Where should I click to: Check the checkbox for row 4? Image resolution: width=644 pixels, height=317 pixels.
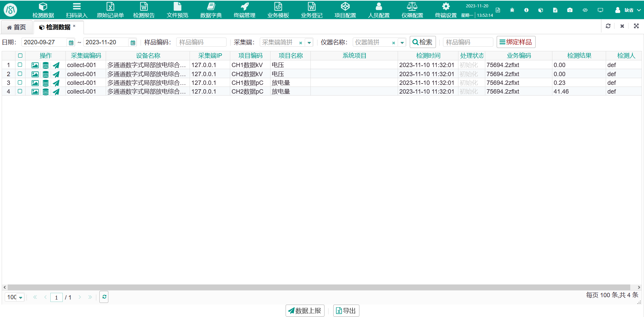pyautogui.click(x=20, y=91)
